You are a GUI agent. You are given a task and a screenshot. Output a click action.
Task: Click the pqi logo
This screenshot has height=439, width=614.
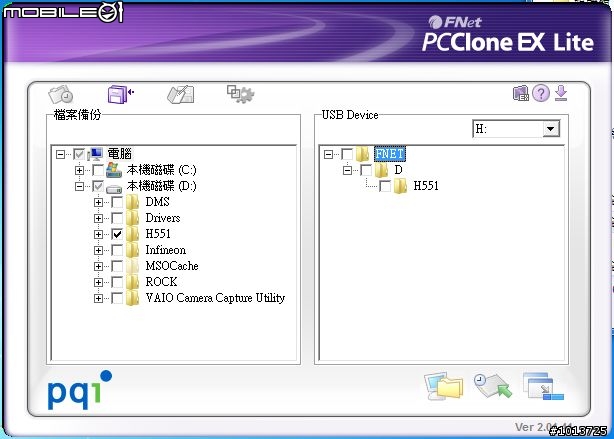coord(79,390)
